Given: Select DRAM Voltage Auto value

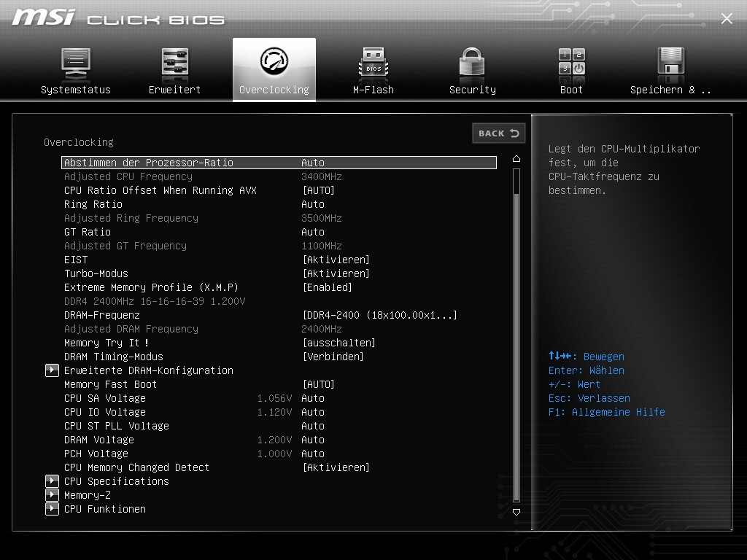Looking at the screenshot, I should click(x=312, y=440).
